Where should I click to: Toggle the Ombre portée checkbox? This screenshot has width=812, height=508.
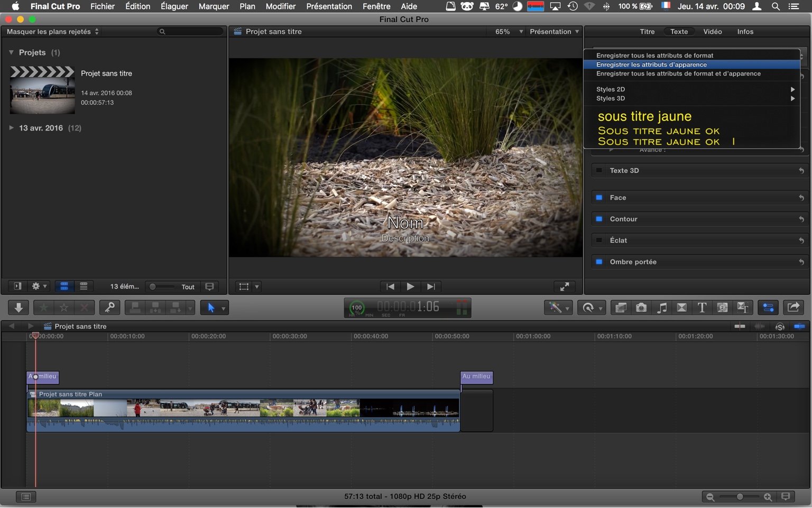(x=599, y=262)
